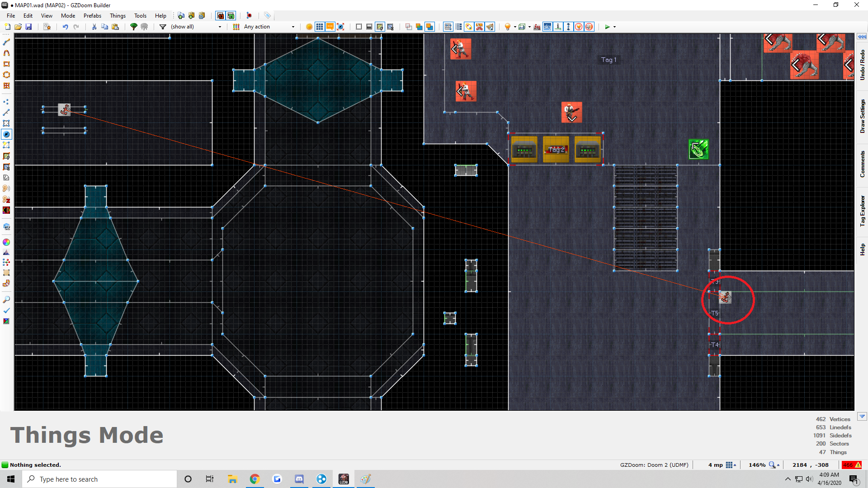This screenshot has height=488, width=868.
Task: Open Discord from taskbar
Action: click(299, 479)
